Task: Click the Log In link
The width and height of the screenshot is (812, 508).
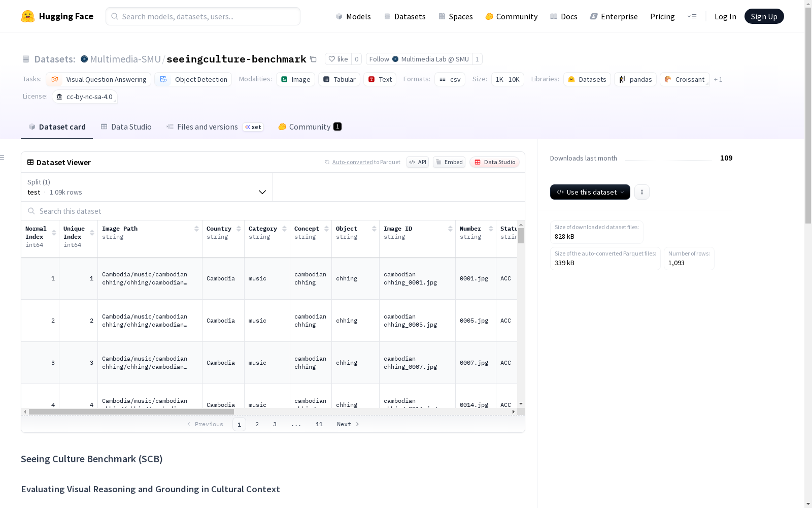Action: coord(725,16)
